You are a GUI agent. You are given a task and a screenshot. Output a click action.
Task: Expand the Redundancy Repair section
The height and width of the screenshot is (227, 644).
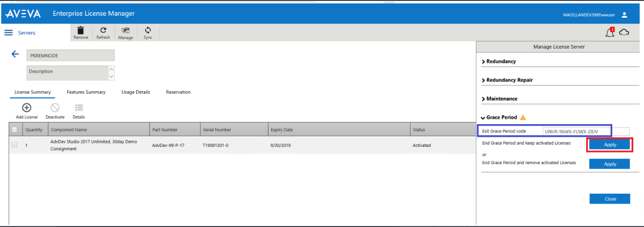[507, 80]
